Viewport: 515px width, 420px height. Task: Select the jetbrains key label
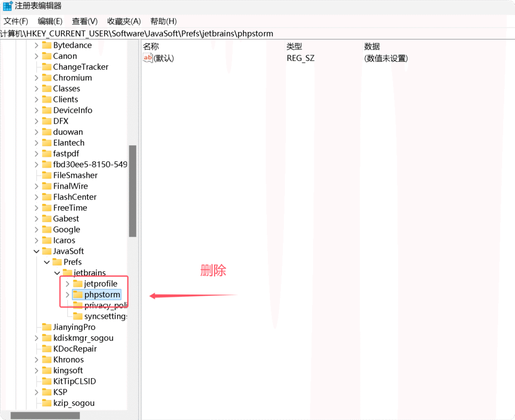90,273
